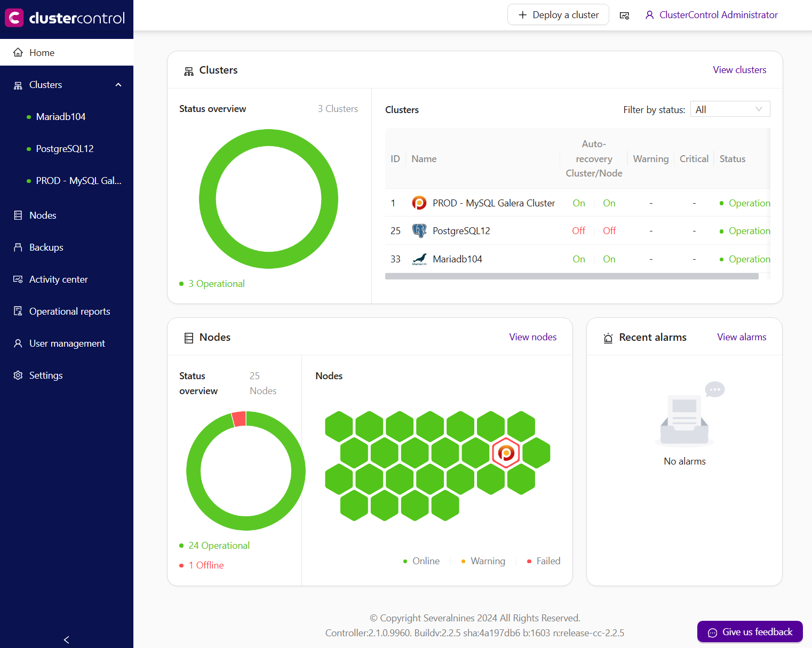Click the Deploy a cluster button
The height and width of the screenshot is (648, 812).
pos(558,15)
